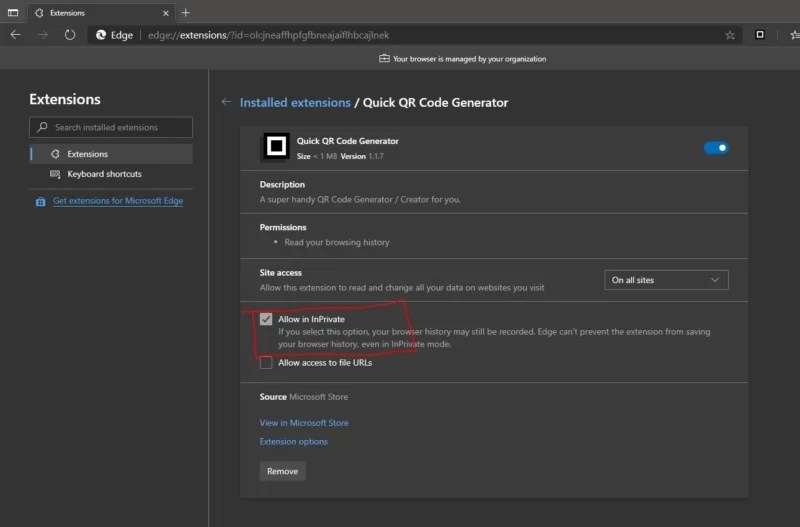Add this page to favorites with star

coord(730,35)
